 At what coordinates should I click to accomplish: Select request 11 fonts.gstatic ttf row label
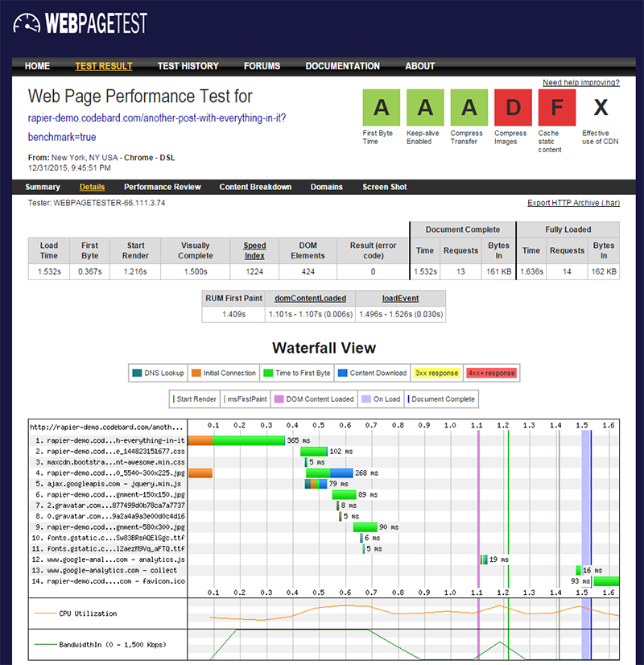109,549
